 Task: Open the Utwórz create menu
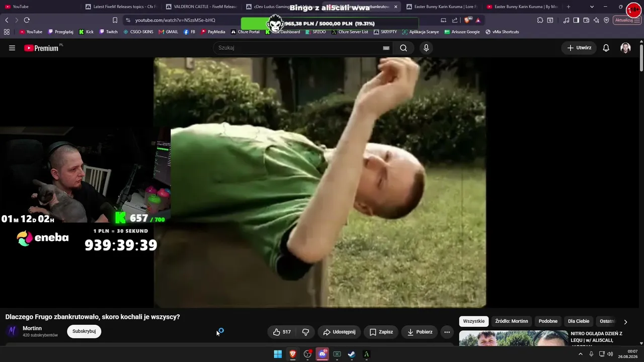[579, 48]
